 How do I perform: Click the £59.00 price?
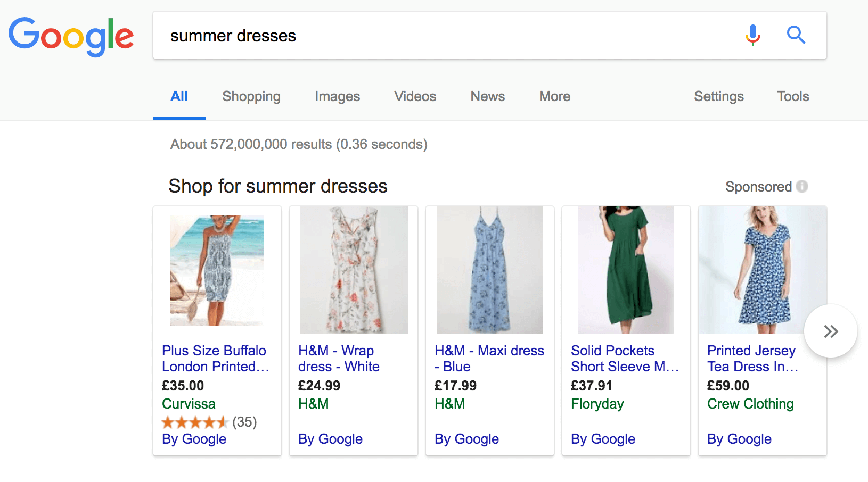(728, 386)
